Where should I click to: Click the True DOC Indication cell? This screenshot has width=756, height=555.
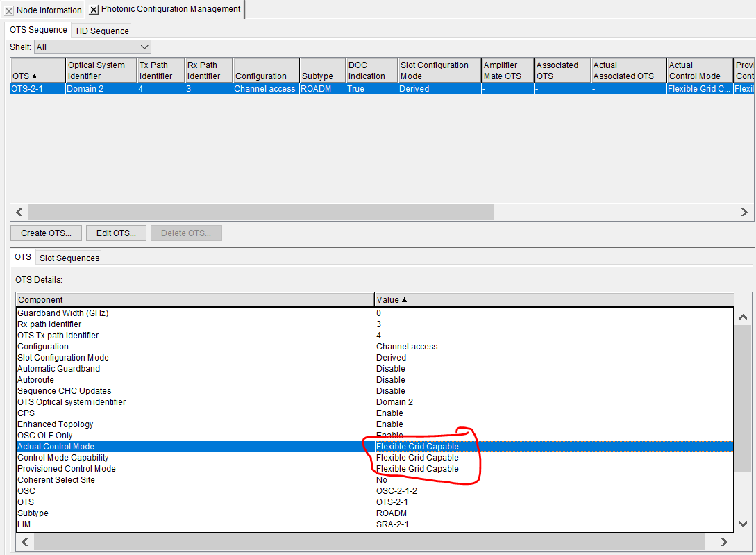coord(371,89)
